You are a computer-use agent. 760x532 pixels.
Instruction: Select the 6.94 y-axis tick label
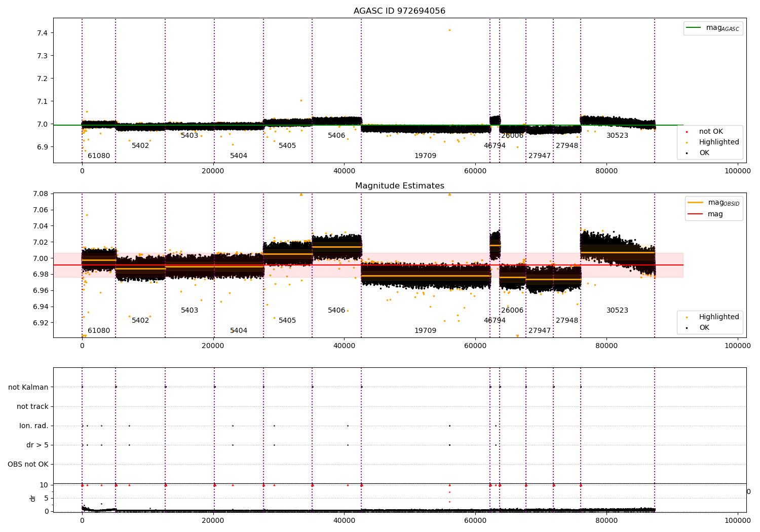[41, 307]
